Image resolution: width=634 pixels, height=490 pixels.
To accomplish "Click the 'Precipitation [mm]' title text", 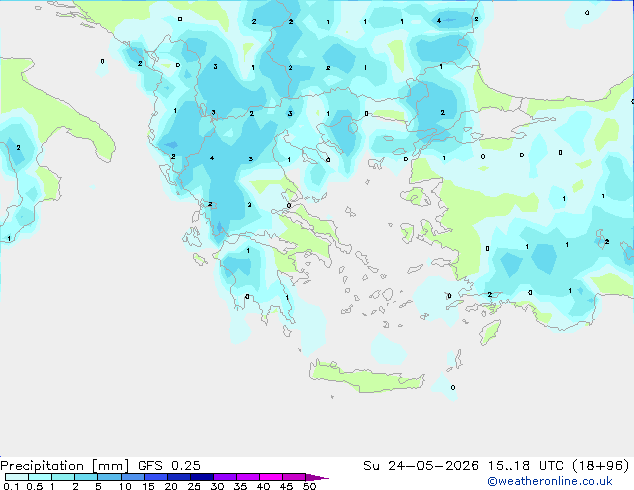I will (64, 466).
